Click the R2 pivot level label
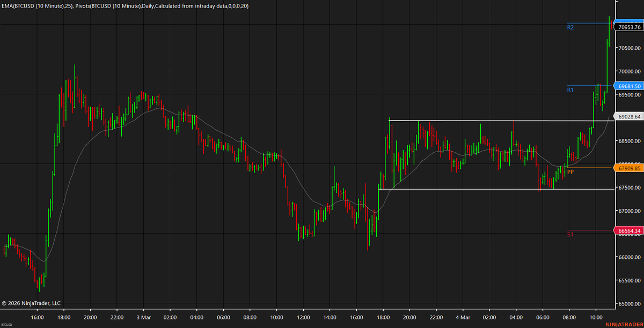Image resolution: width=644 pixels, height=328 pixels. 570,27
